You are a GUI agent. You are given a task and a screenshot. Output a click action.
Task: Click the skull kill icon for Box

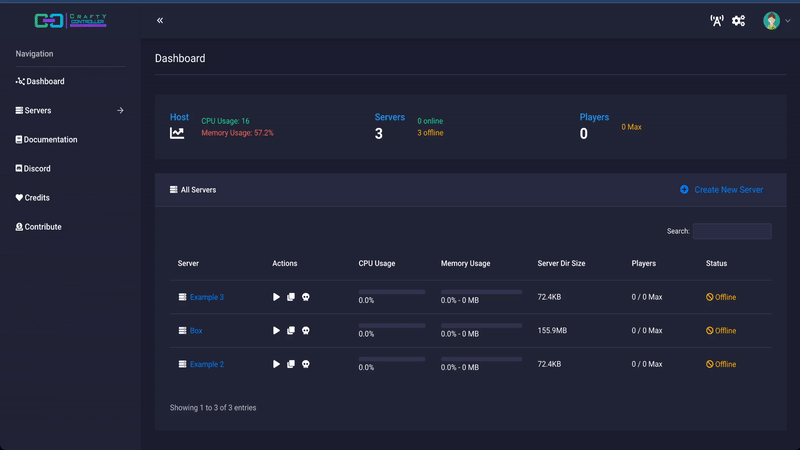coord(306,331)
